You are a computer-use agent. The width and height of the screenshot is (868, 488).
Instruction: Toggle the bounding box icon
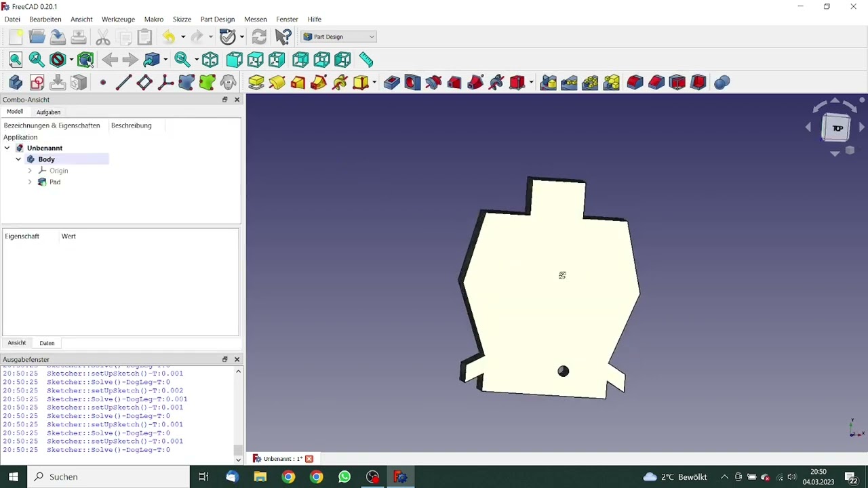[85, 60]
